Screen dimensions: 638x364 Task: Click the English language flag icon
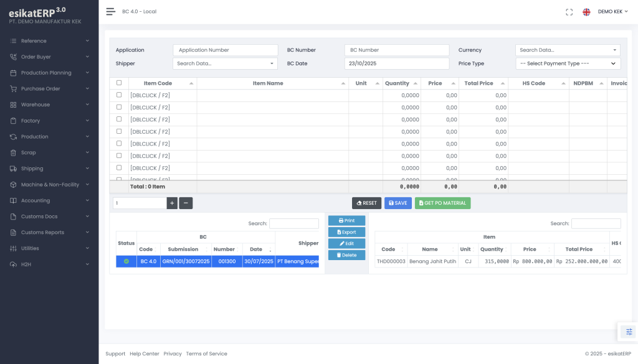586,12
